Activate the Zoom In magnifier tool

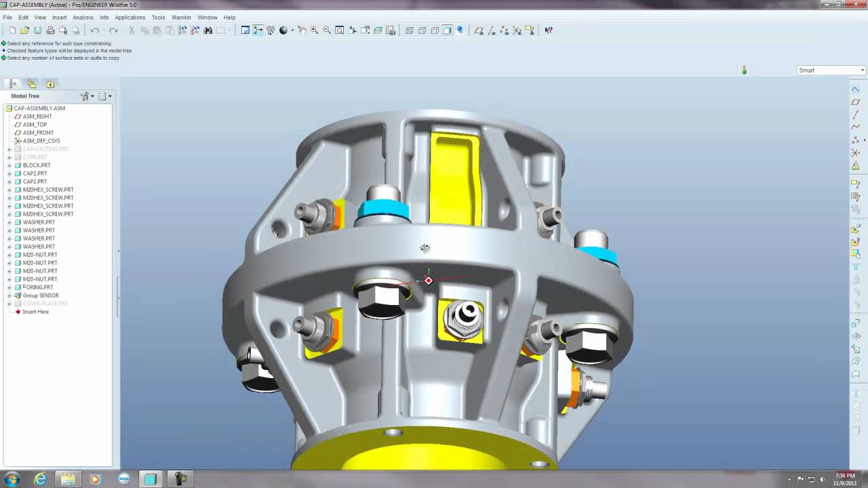coord(314,30)
